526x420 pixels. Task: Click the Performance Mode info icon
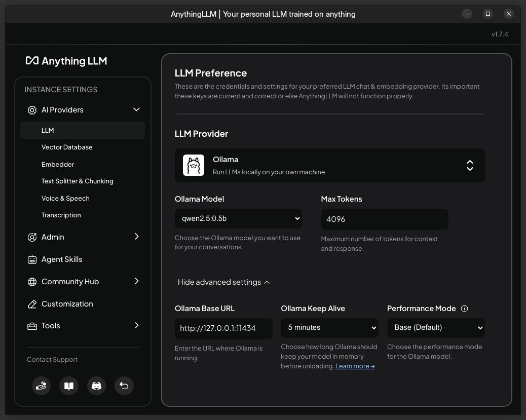[x=464, y=309]
